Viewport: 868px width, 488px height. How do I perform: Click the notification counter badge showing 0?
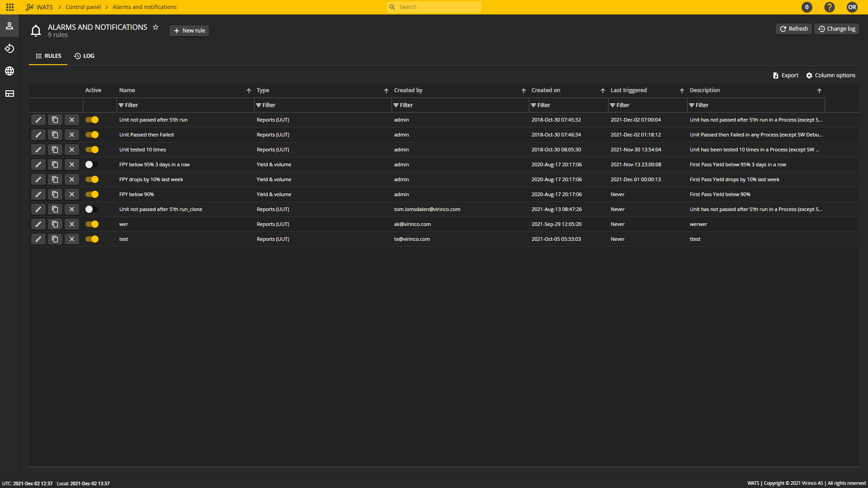coord(807,7)
